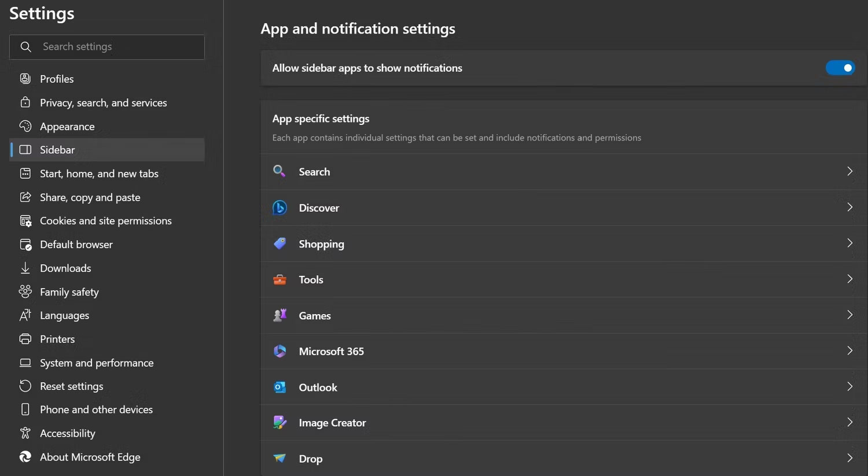Viewport: 868px width, 476px height.
Task: Click the Discover Bing icon
Action: coord(279,208)
